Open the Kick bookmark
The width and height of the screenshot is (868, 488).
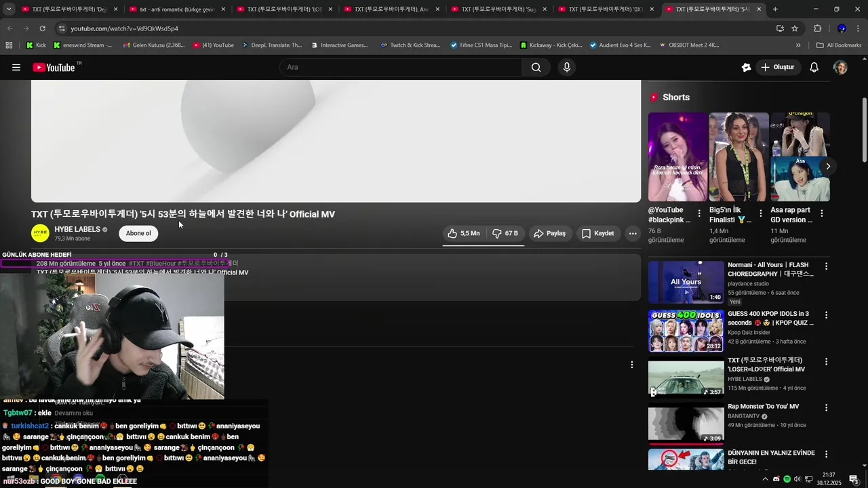tap(36, 45)
